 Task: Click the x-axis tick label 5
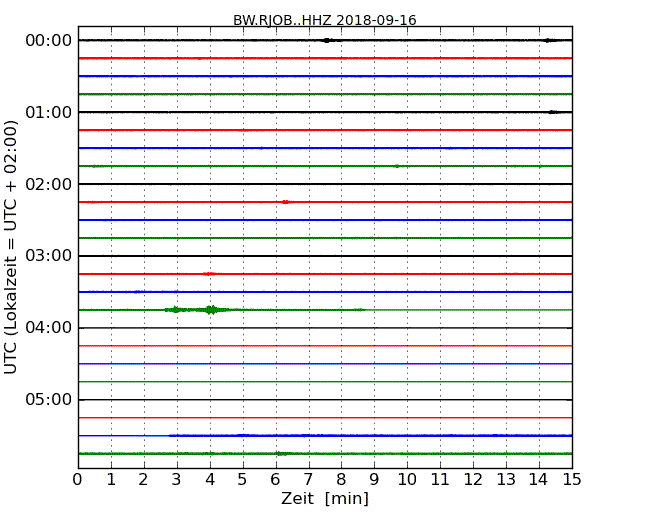click(243, 480)
